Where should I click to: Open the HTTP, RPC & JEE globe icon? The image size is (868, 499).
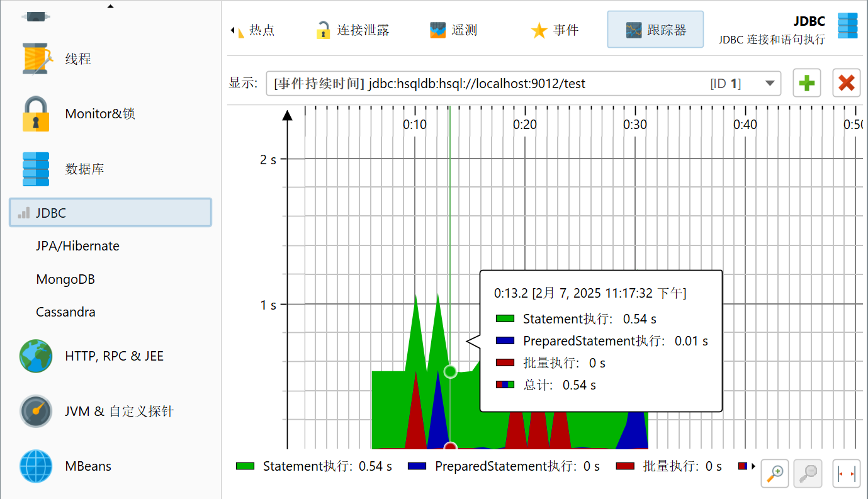36,356
